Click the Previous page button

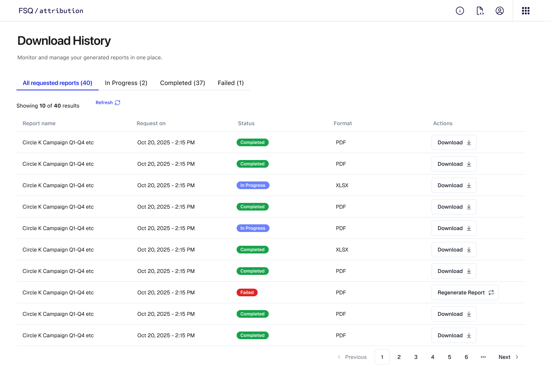tap(352, 357)
